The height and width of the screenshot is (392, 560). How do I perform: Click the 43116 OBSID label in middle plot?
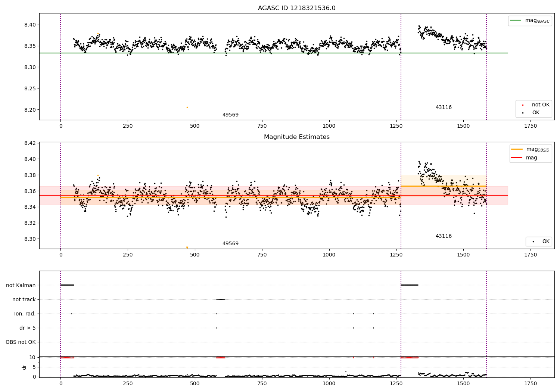point(444,236)
